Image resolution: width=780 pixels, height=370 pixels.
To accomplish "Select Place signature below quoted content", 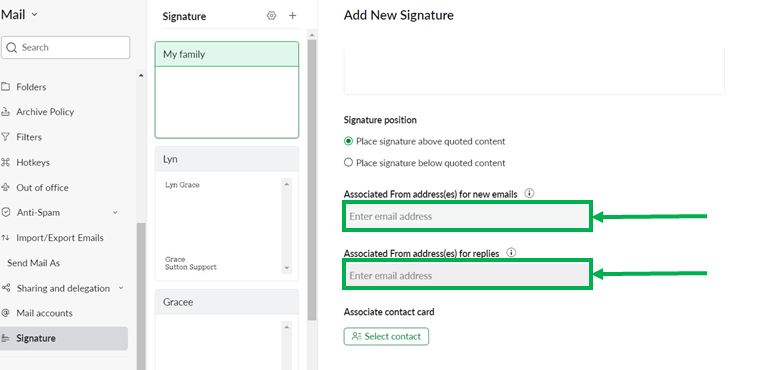I will (348, 163).
